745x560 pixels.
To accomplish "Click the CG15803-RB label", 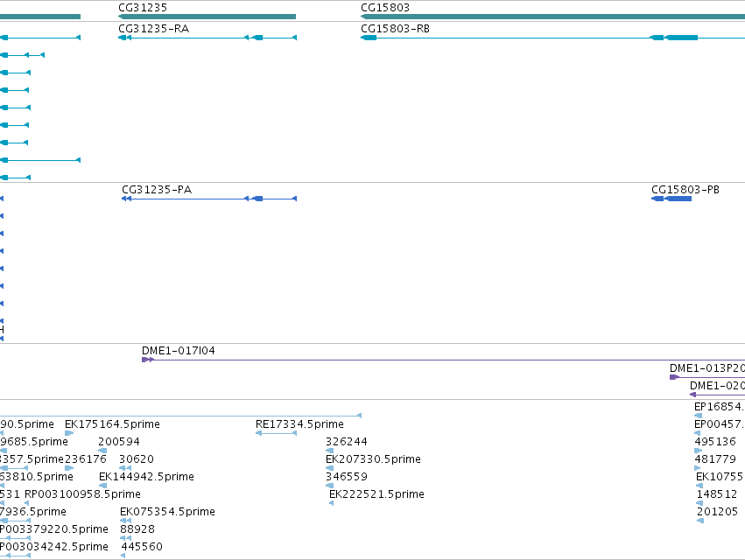I will (x=395, y=29).
